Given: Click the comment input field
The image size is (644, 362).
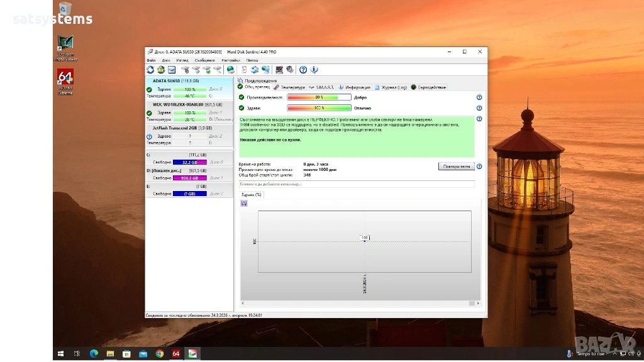Looking at the screenshot, I should pos(357,184).
